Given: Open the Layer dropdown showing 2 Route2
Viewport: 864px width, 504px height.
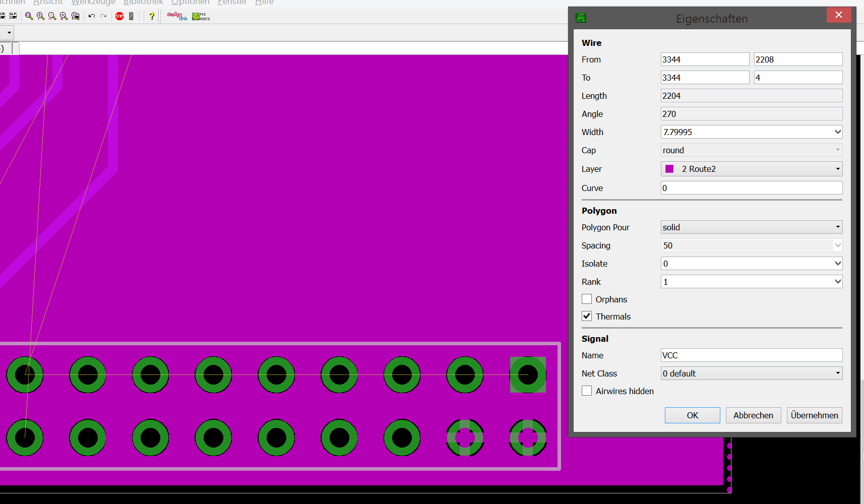Looking at the screenshot, I should click(752, 169).
